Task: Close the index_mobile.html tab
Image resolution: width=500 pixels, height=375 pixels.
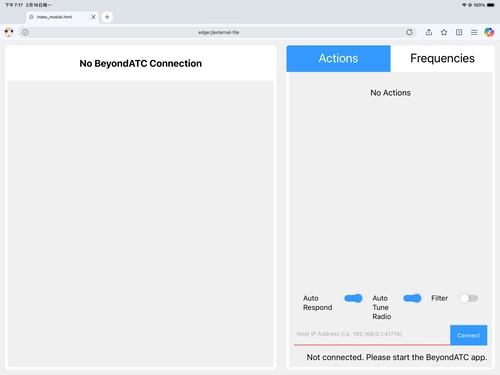Action: coord(93,17)
